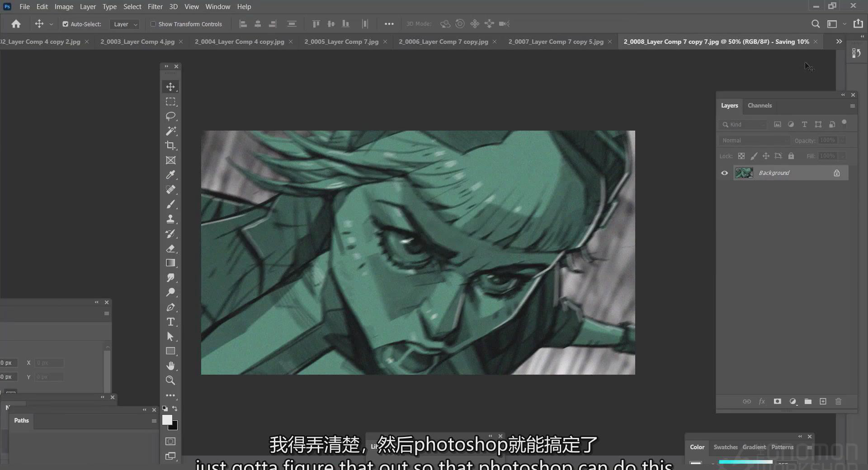Swap foreground and background colors arrow
This screenshot has width=868, height=470.
tap(175, 409)
